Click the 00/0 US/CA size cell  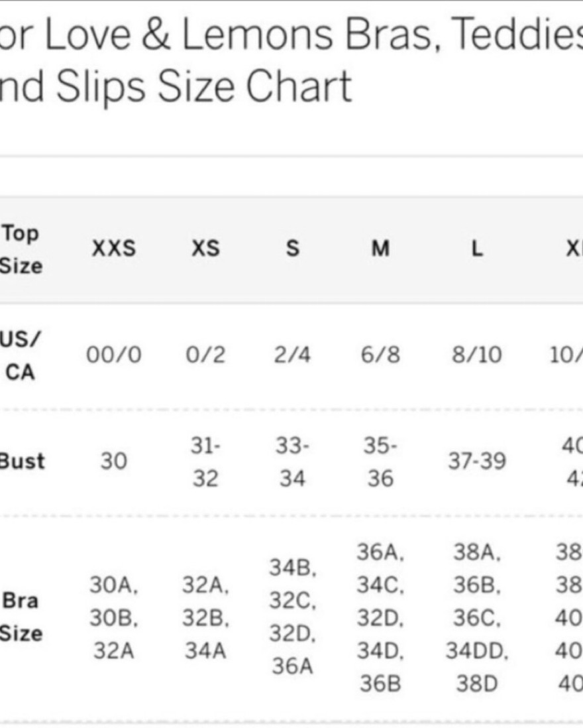point(113,355)
